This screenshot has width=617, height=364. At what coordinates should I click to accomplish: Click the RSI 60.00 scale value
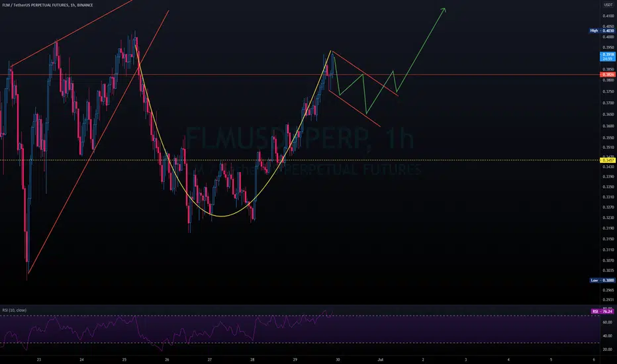(x=608, y=322)
